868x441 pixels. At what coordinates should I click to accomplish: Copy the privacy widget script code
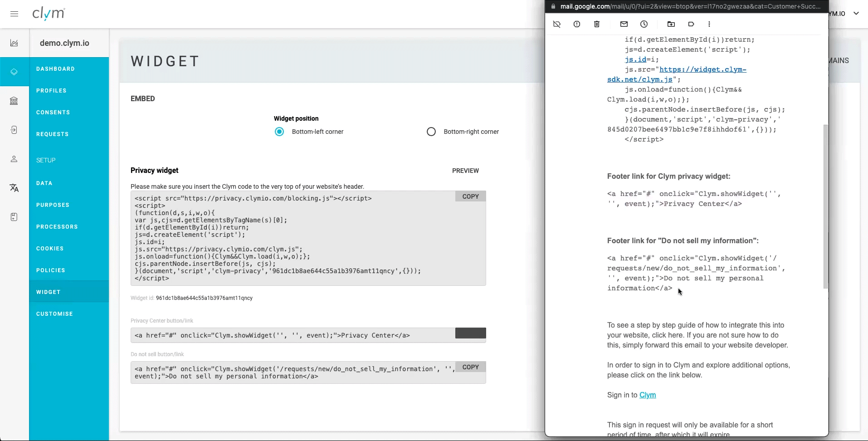pyautogui.click(x=470, y=196)
